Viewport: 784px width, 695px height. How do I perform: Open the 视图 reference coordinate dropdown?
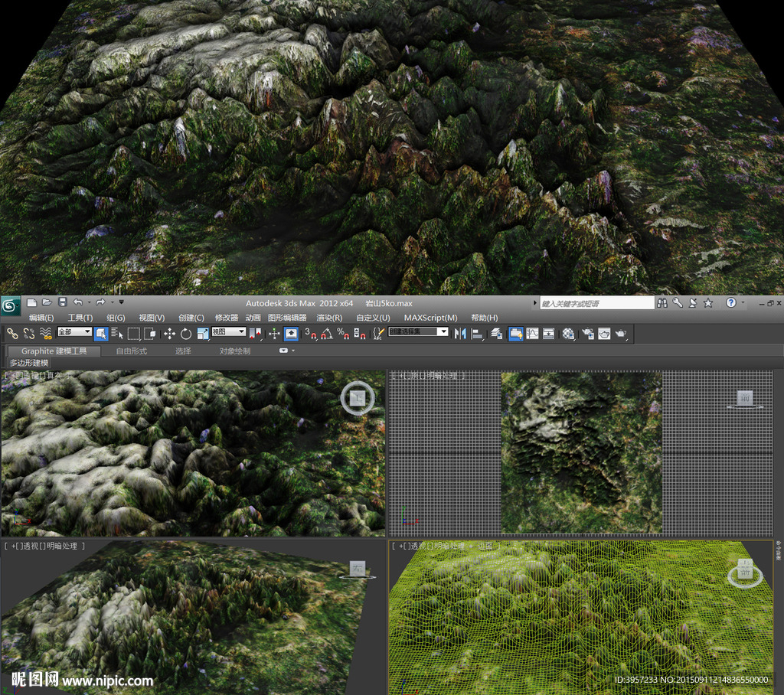coord(229,332)
